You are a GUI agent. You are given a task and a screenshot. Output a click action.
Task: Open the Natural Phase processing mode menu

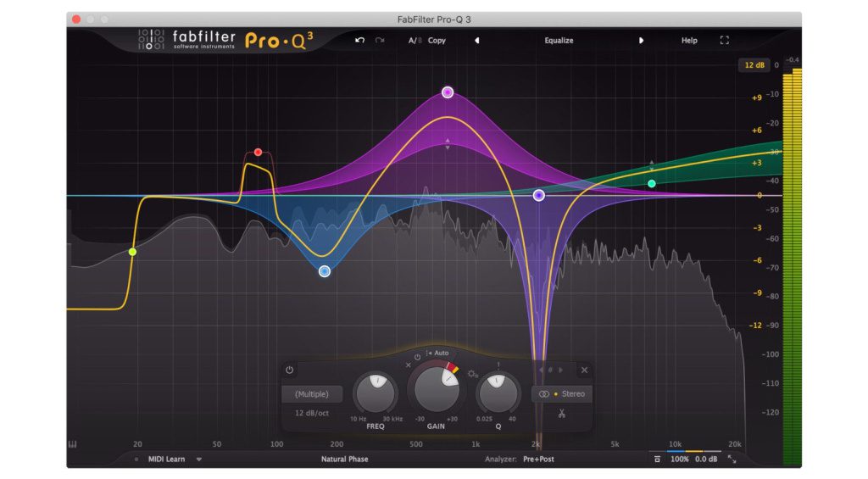tap(346, 459)
